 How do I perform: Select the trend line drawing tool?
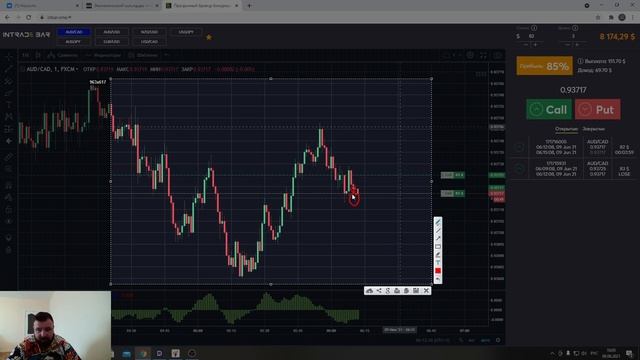[9, 69]
